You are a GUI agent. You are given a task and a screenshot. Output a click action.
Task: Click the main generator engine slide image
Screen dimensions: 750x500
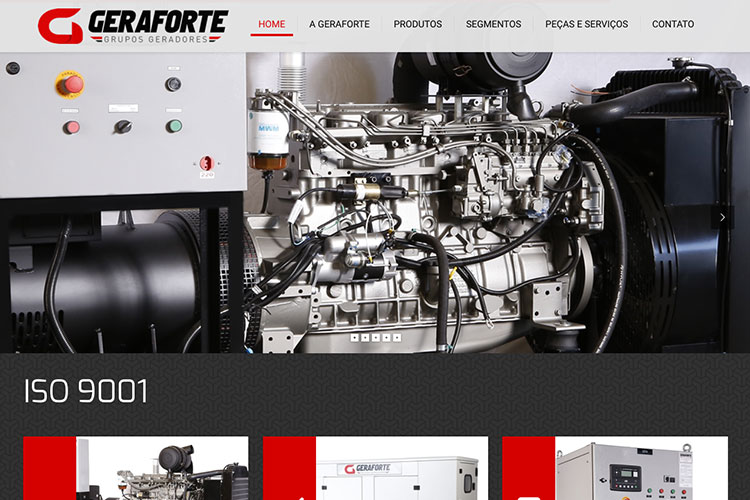tap(375, 202)
